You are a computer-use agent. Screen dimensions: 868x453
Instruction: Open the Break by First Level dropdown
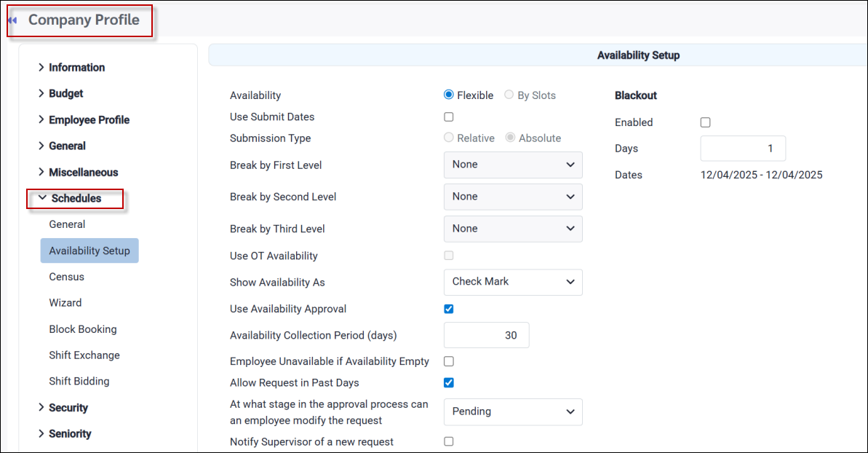(x=513, y=165)
